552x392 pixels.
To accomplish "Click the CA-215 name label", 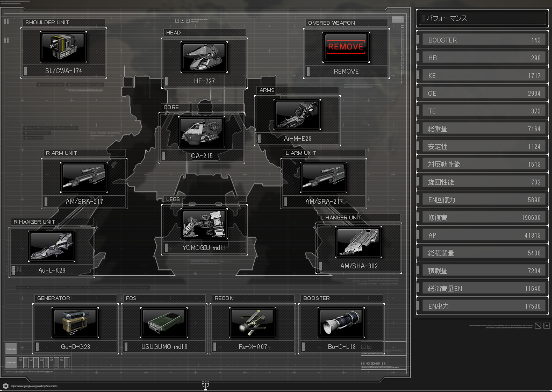I will (x=202, y=156).
